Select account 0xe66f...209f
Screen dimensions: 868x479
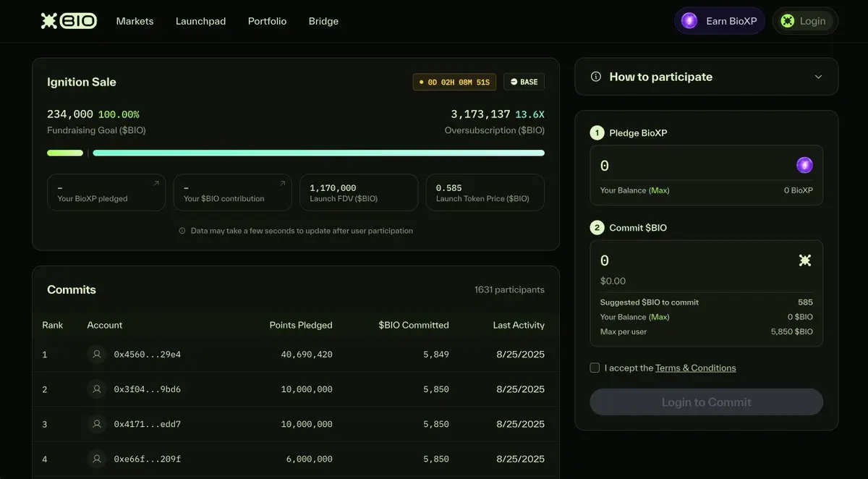(148, 459)
